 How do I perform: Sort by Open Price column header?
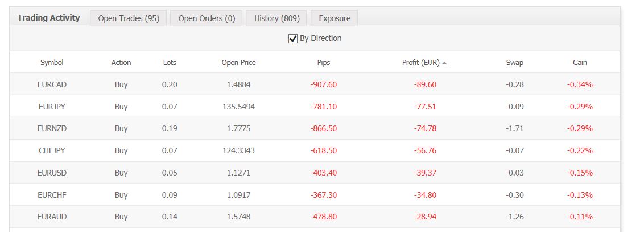pyautogui.click(x=238, y=63)
